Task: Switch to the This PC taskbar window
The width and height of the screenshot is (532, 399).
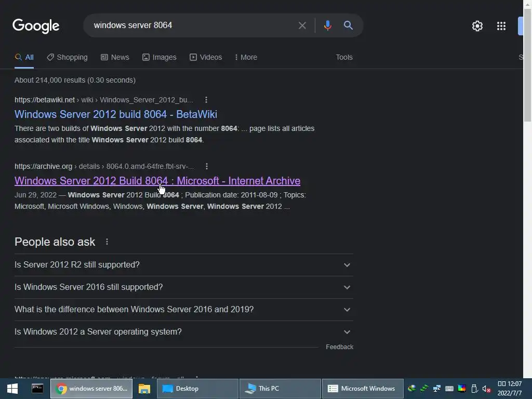Action: 280,389
